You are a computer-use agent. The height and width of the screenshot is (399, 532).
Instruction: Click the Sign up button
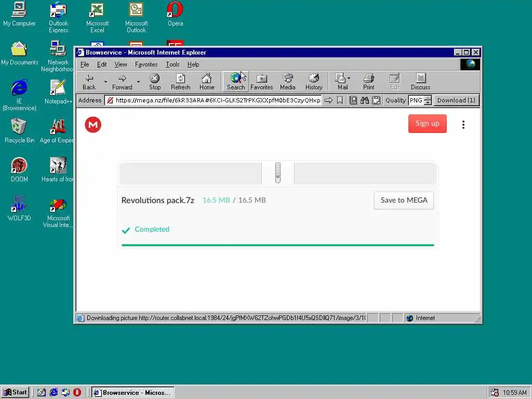[427, 124]
